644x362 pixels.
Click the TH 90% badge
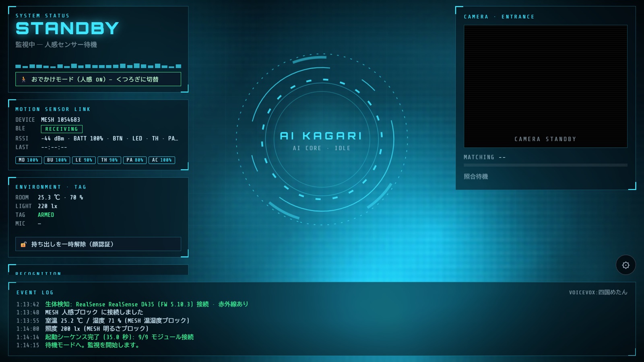109,160
